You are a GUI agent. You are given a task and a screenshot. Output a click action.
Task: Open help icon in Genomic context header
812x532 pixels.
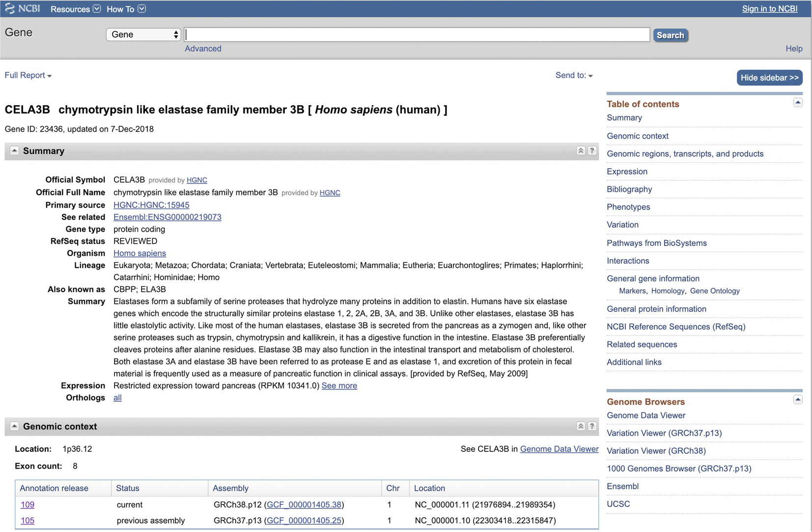coord(592,426)
